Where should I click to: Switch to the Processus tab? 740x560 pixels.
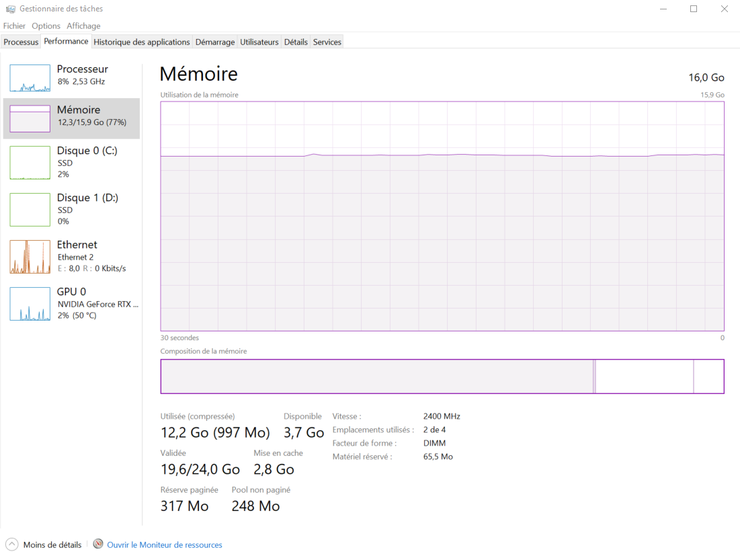click(x=21, y=42)
